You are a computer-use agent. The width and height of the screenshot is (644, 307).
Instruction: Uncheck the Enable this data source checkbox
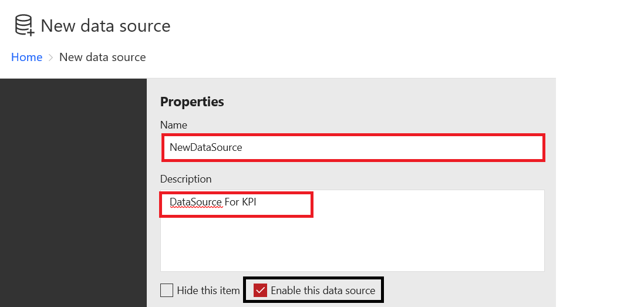261,290
